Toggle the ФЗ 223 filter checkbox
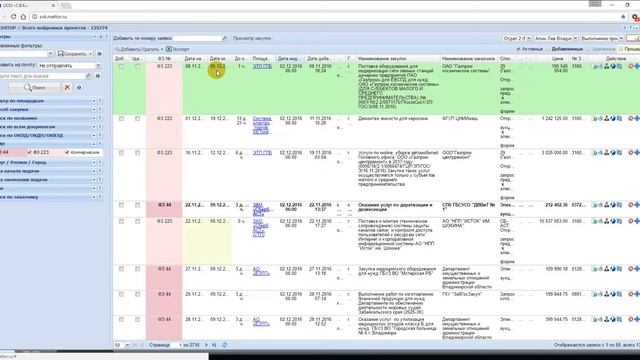Viewport: 640px width, 360px height. pos(29,152)
